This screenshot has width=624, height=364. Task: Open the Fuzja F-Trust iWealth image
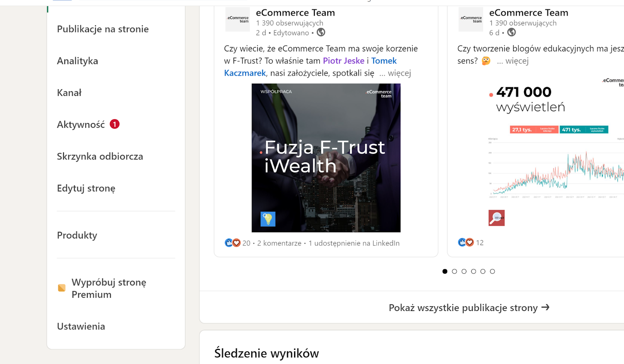tap(326, 158)
